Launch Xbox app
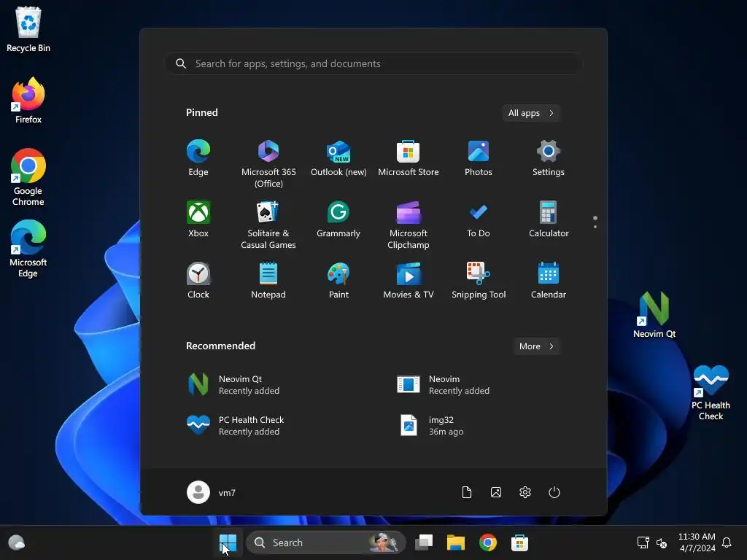The height and width of the screenshot is (560, 747). (198, 219)
